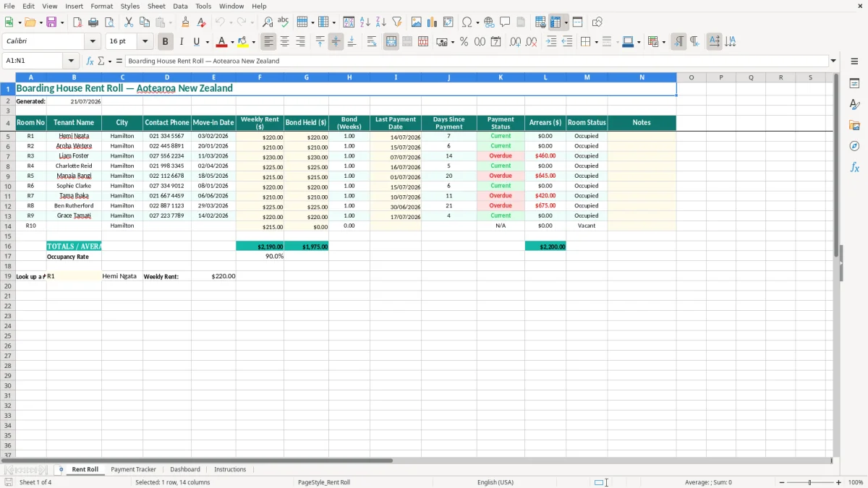Click Increase Indent icon

[x=551, y=42]
